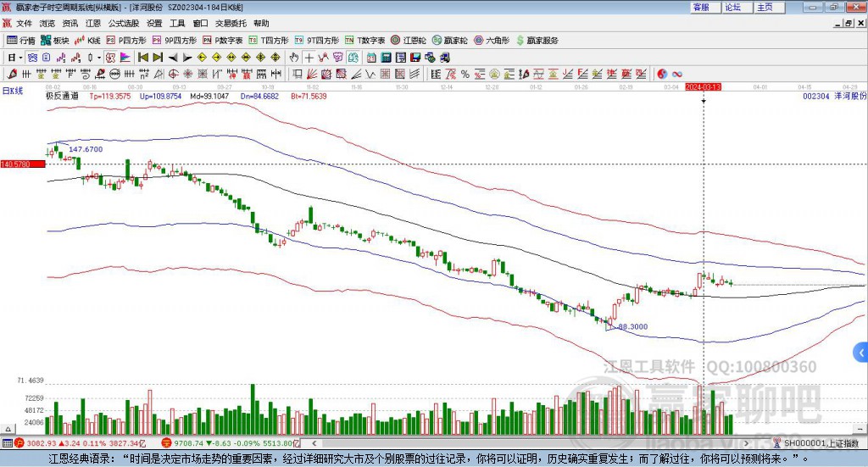Click the 002304 洋河股份 stock label
This screenshot has width=868, height=467.
tap(835, 96)
